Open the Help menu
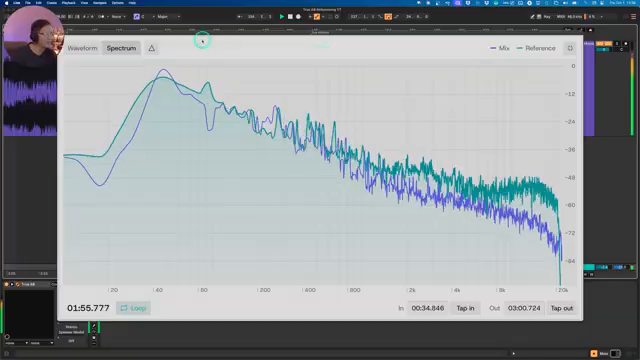640x360 pixels. (132, 3)
